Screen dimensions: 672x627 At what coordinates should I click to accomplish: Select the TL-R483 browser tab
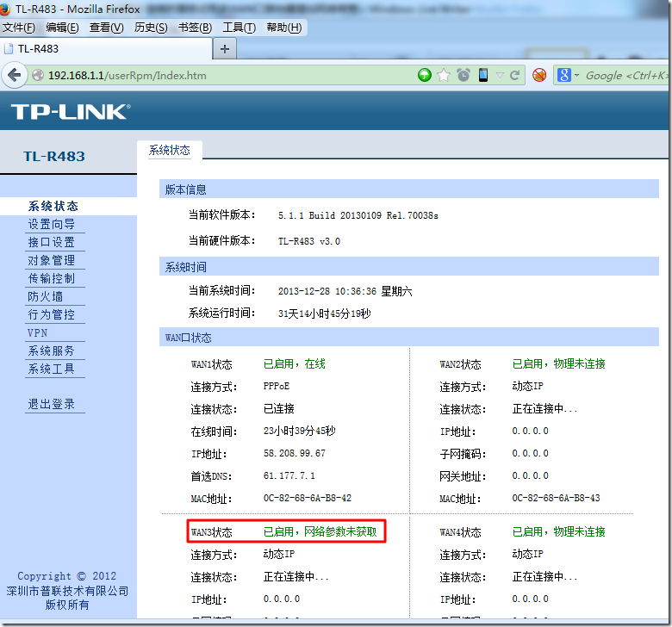coord(106,49)
